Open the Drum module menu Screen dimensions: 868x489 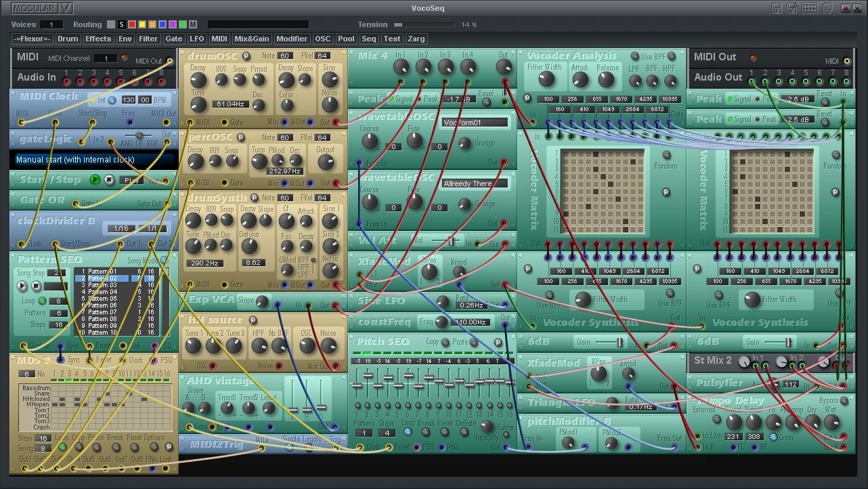68,39
